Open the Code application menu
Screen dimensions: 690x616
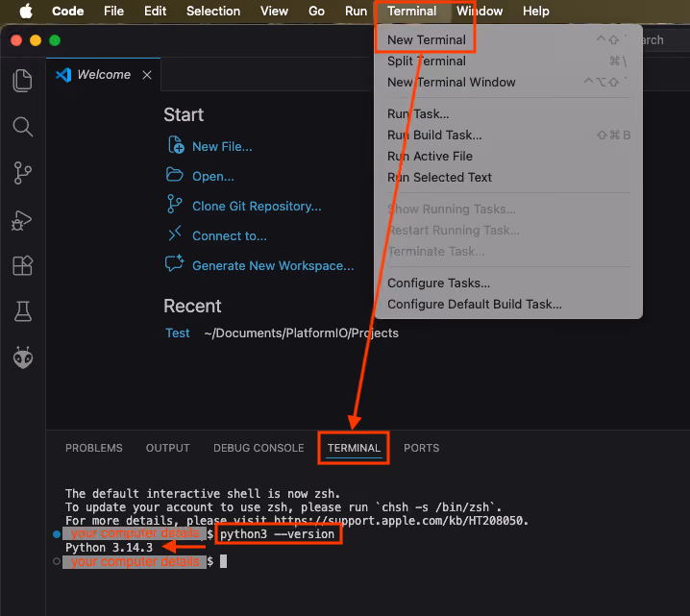point(68,11)
